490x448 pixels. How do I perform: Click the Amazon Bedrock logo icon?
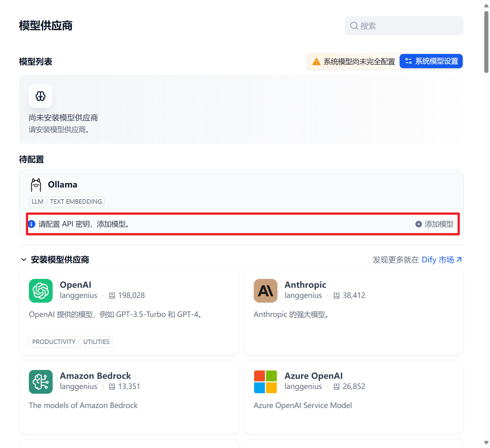(x=41, y=382)
